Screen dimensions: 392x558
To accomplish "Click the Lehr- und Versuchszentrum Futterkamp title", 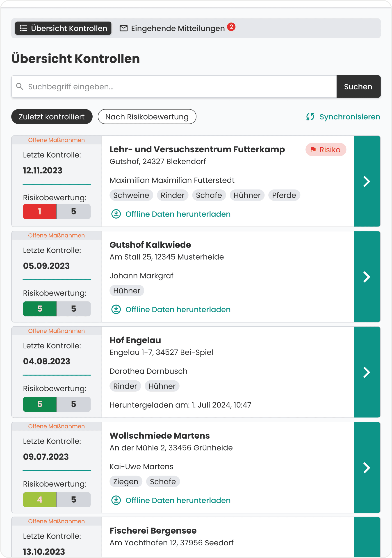I will (197, 149).
